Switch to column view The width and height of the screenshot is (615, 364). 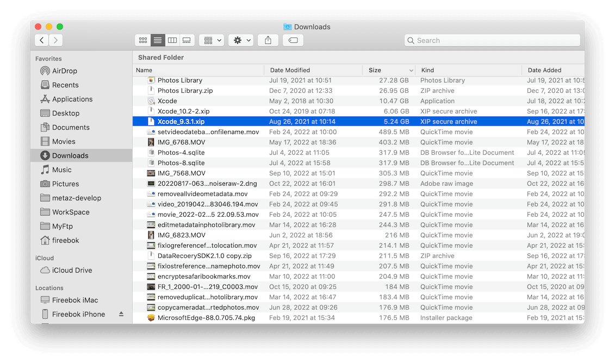tap(172, 40)
